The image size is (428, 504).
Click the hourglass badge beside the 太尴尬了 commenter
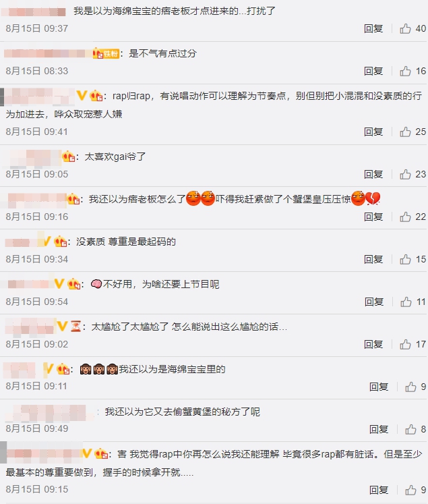75,327
